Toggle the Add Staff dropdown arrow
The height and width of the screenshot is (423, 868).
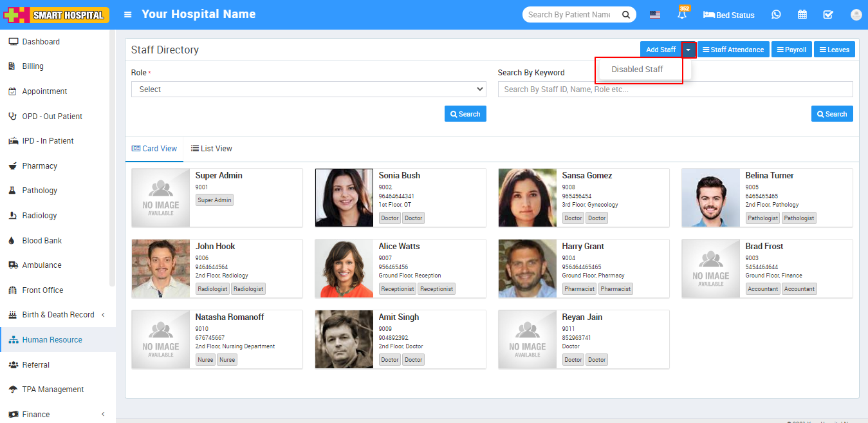click(x=688, y=50)
